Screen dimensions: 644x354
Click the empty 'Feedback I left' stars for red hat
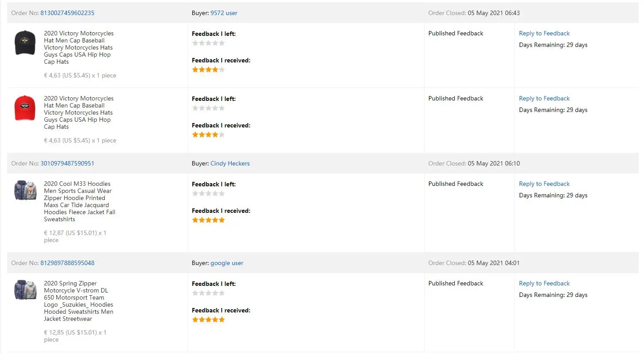[208, 108]
